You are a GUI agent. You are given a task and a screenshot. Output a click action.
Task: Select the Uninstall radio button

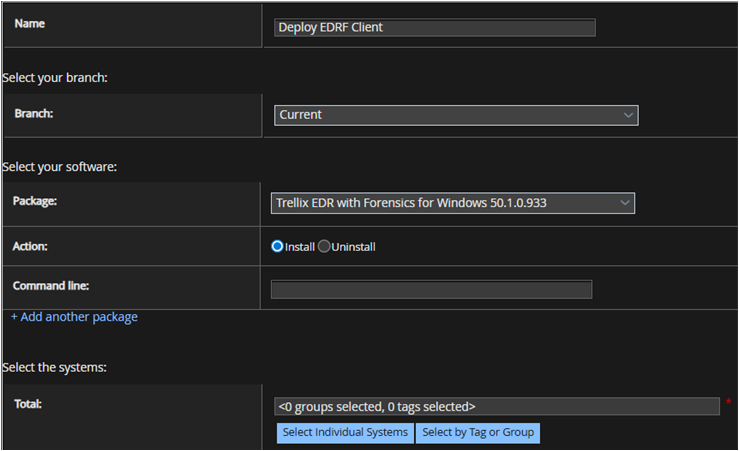pyautogui.click(x=324, y=246)
